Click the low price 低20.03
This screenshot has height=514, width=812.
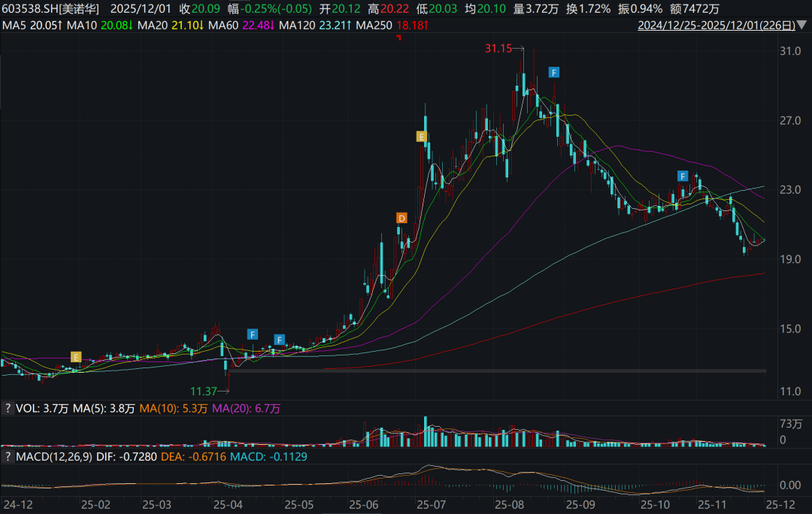tap(437, 9)
